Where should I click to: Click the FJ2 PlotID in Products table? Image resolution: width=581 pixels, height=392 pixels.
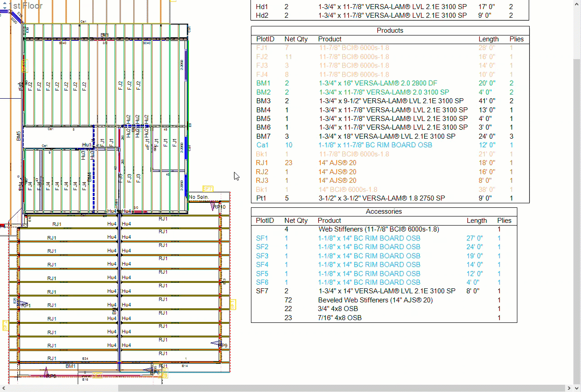pyautogui.click(x=262, y=57)
